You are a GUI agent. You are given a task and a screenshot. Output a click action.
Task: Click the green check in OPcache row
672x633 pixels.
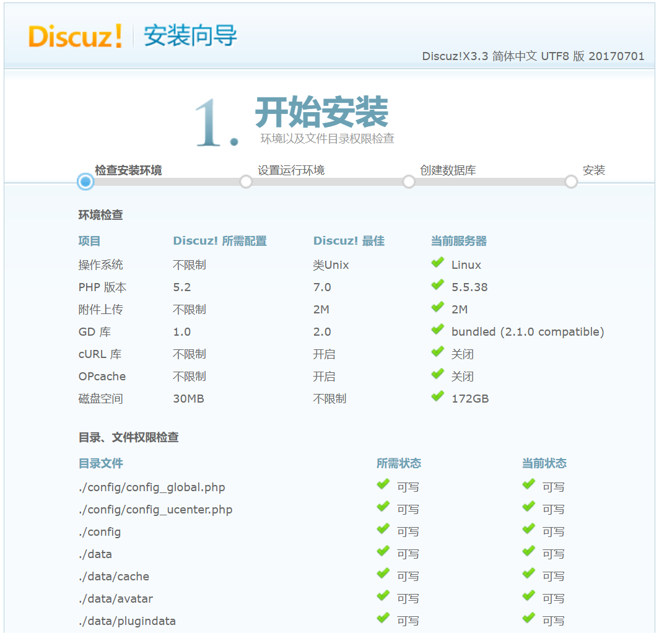[437, 373]
